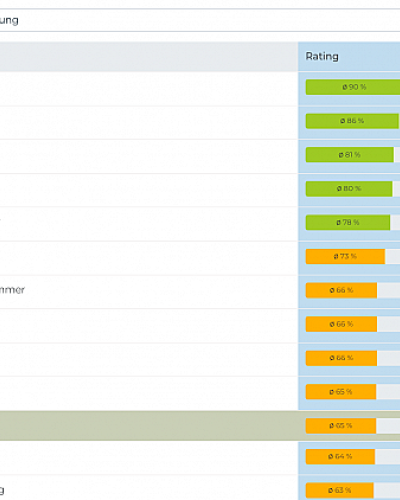Focus the text field ending in "ung"
The width and height of the screenshot is (400, 500).
[x=200, y=20]
